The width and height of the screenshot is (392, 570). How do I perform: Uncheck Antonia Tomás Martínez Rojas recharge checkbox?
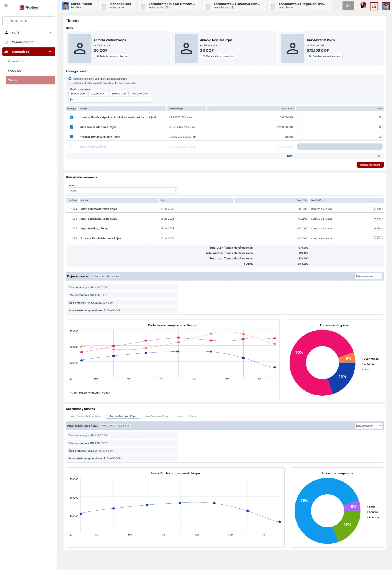click(72, 137)
